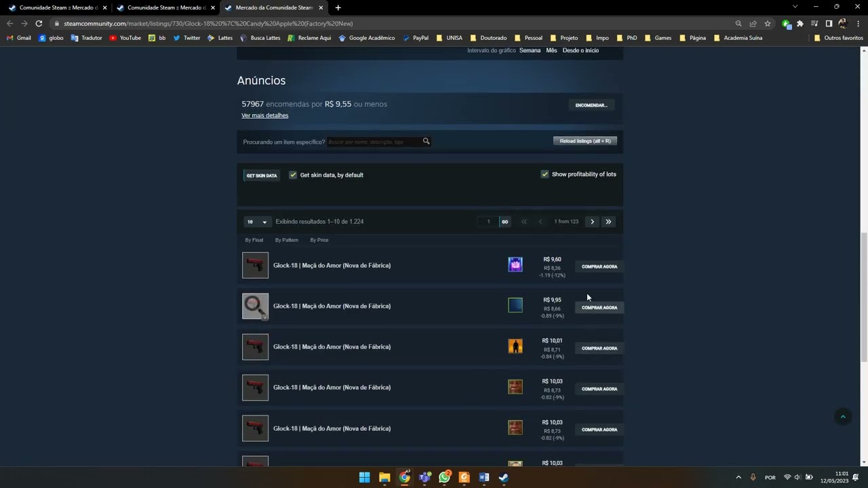This screenshot has width=868, height=488.
Task: Open the Projeto bookmarks folder
Action: pyautogui.click(x=564, y=38)
